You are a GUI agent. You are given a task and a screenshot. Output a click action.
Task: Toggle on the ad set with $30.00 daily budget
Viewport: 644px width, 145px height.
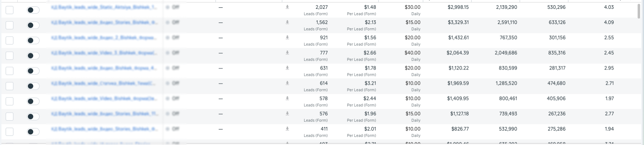point(33,10)
